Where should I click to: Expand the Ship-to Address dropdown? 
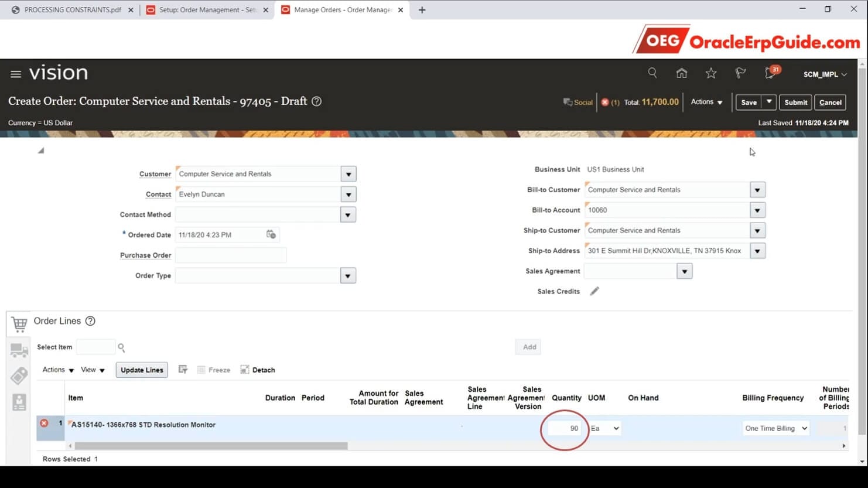(x=757, y=251)
